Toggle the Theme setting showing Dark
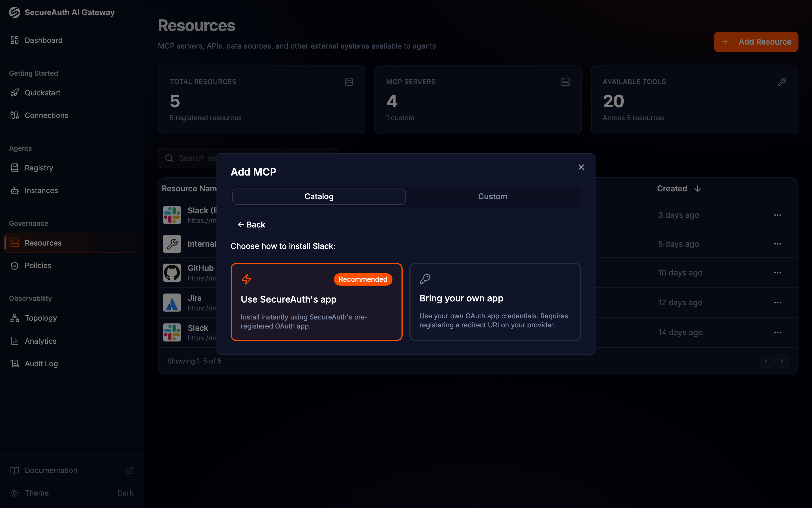This screenshot has width=812, height=508. [x=72, y=493]
